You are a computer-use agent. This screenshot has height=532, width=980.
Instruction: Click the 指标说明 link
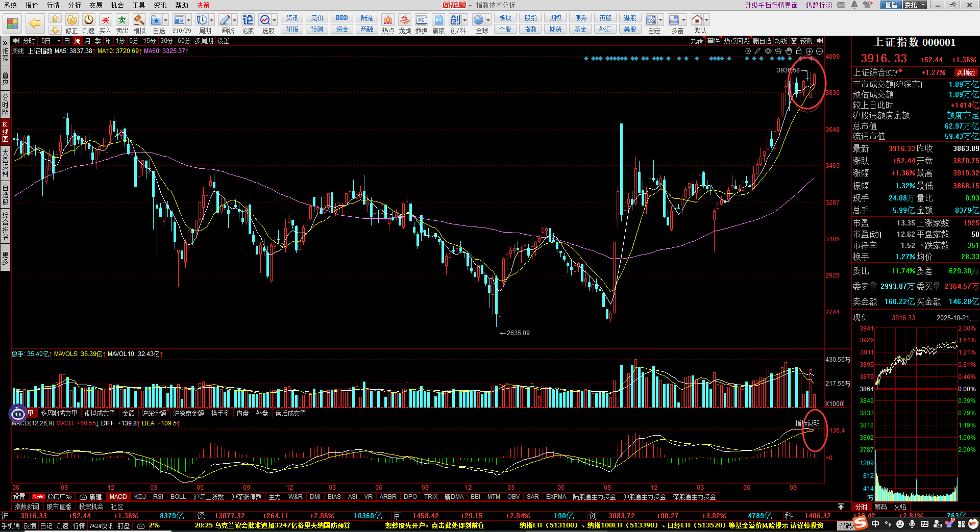[807, 423]
